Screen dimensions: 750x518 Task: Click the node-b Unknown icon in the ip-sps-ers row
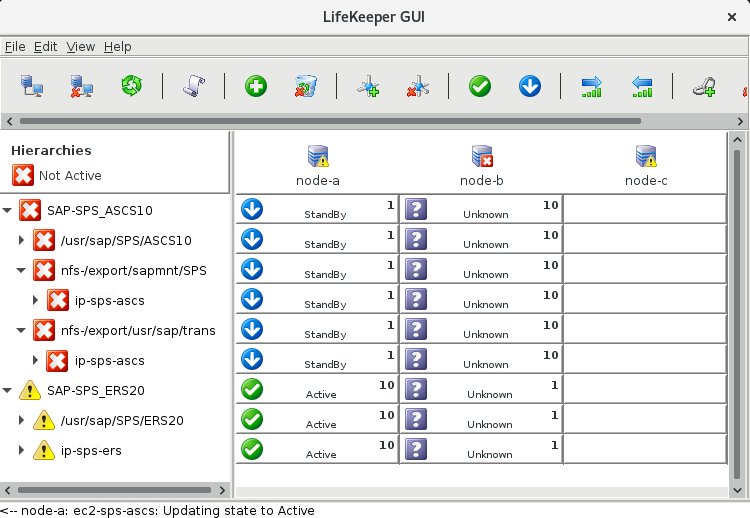coord(416,449)
